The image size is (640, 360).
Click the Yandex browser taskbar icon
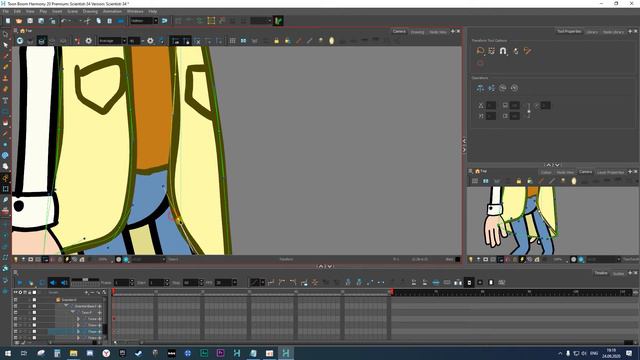coord(106,353)
